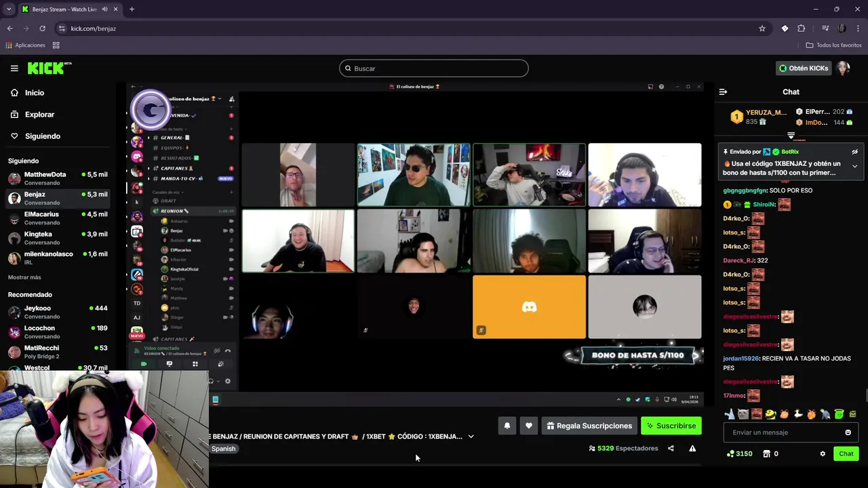Click the yellow bee emote shortcut
The image size is (868, 488).
[770, 413]
